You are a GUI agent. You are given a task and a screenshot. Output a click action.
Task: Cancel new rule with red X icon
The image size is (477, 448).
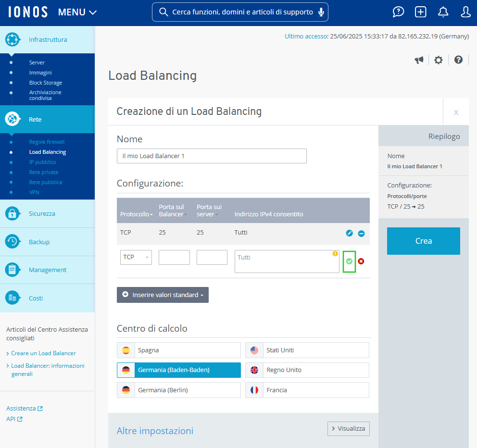coord(361,261)
